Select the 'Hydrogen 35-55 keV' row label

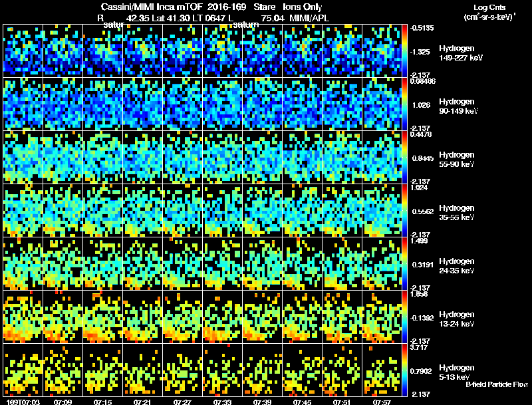[x=457, y=213]
